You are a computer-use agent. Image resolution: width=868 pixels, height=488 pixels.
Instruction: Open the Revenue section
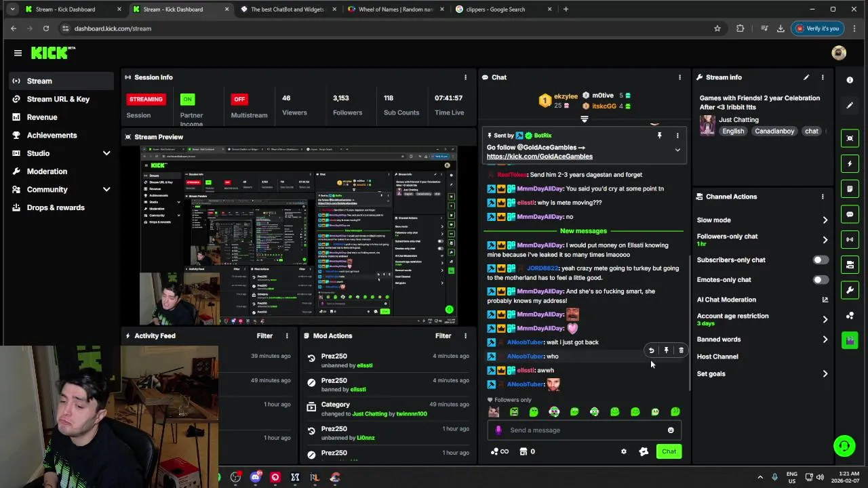pyautogui.click(x=62, y=117)
